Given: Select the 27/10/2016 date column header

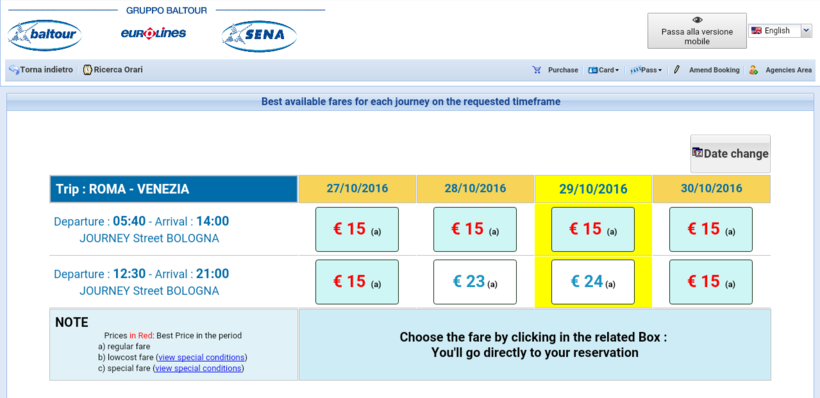Looking at the screenshot, I should coord(357,189).
